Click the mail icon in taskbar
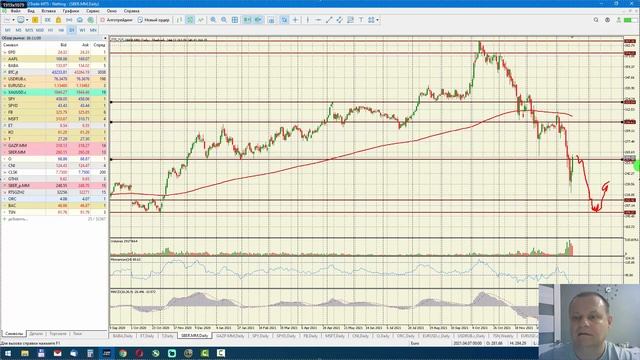 pyautogui.click(x=58, y=353)
